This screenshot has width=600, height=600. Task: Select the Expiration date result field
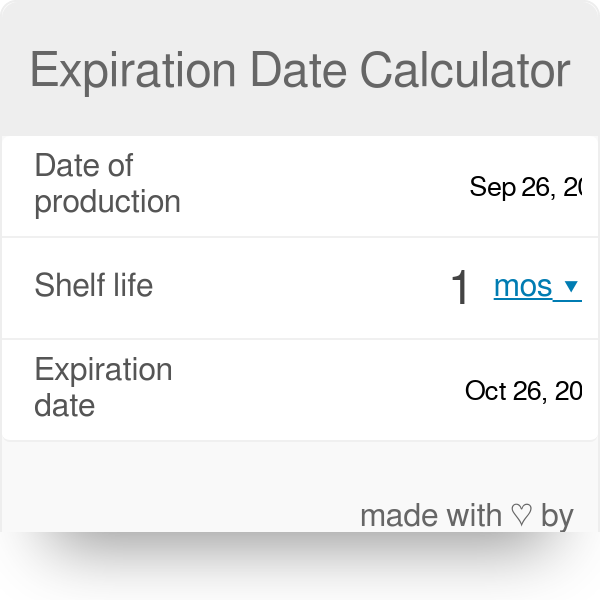[x=522, y=390]
